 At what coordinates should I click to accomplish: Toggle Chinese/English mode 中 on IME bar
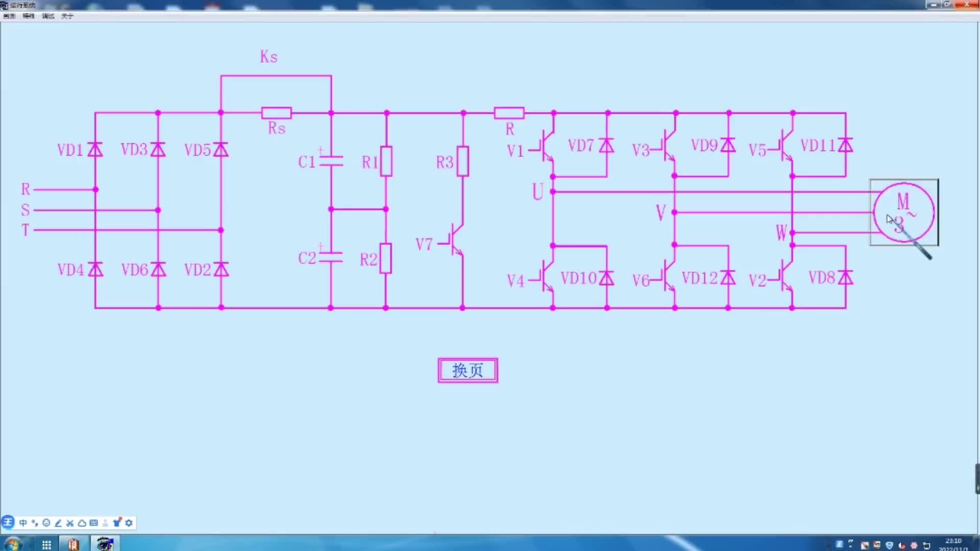point(23,523)
